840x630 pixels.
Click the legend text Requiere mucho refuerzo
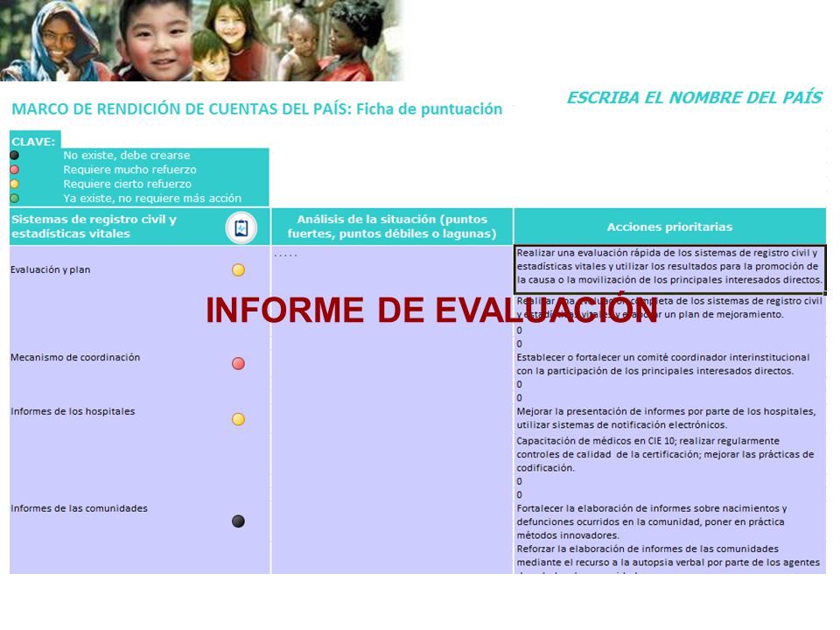[129, 170]
